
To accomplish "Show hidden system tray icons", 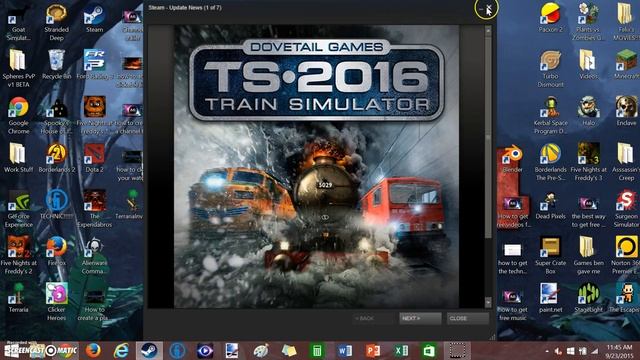I will point(547,351).
